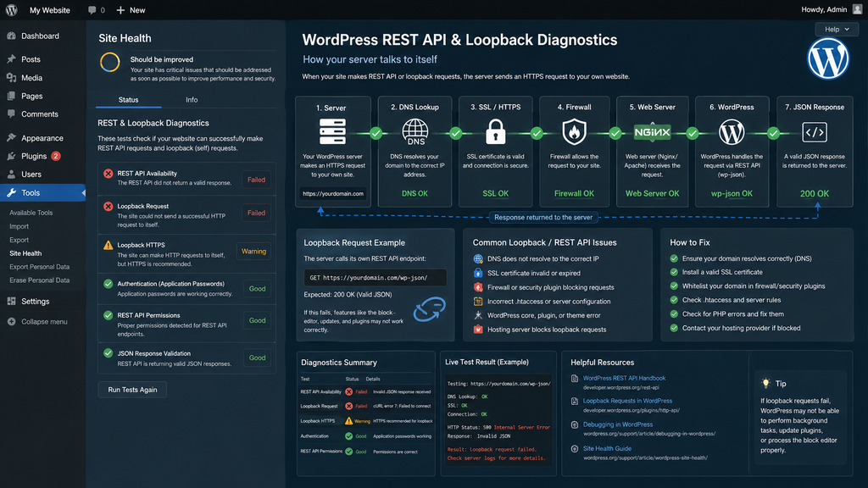Click 'Response returned to the server' label
Image resolution: width=868 pixels, height=488 pixels.
point(543,218)
